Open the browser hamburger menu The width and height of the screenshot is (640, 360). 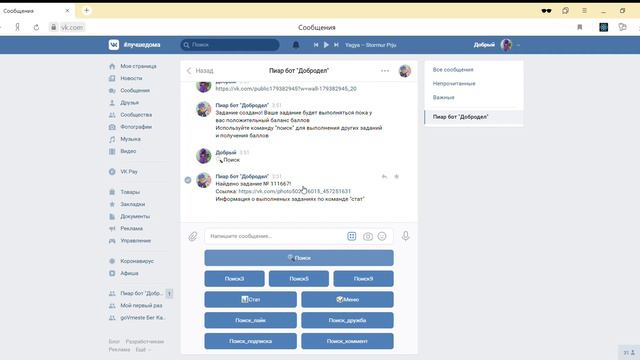584,11
